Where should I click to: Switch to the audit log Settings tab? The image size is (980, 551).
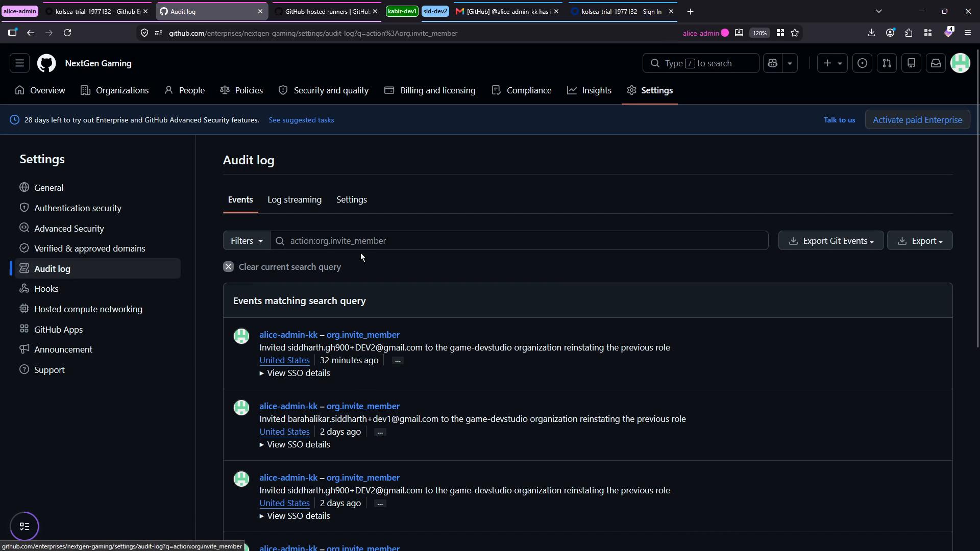click(x=351, y=200)
